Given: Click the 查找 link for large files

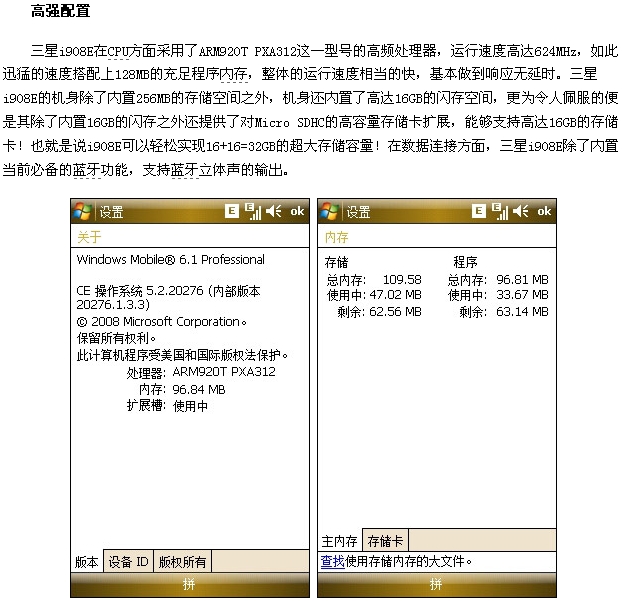Looking at the screenshot, I should (x=332, y=561).
